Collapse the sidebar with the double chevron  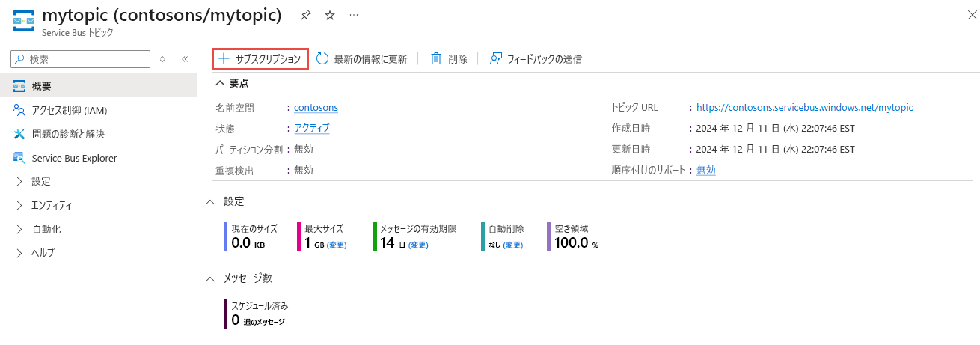(185, 59)
